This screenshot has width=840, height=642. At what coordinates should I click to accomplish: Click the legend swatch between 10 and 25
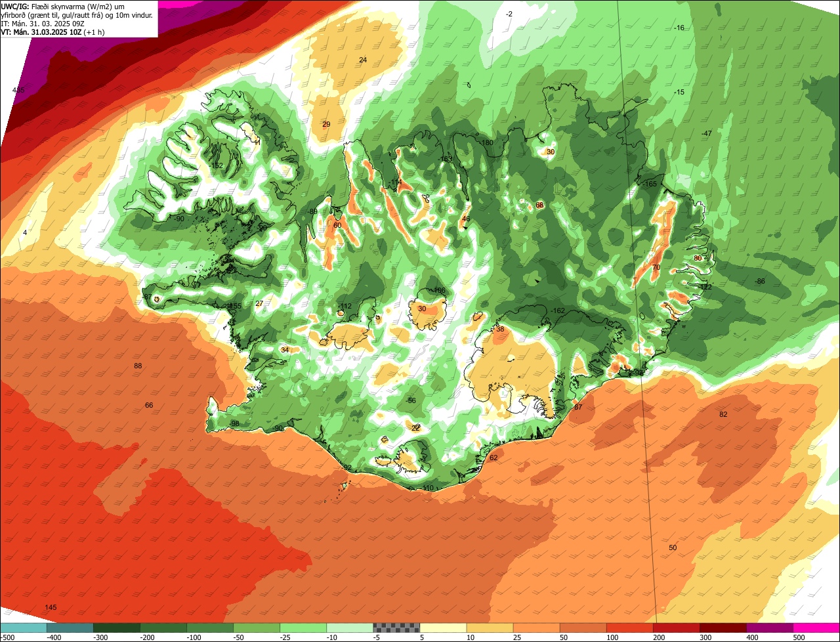(490, 628)
